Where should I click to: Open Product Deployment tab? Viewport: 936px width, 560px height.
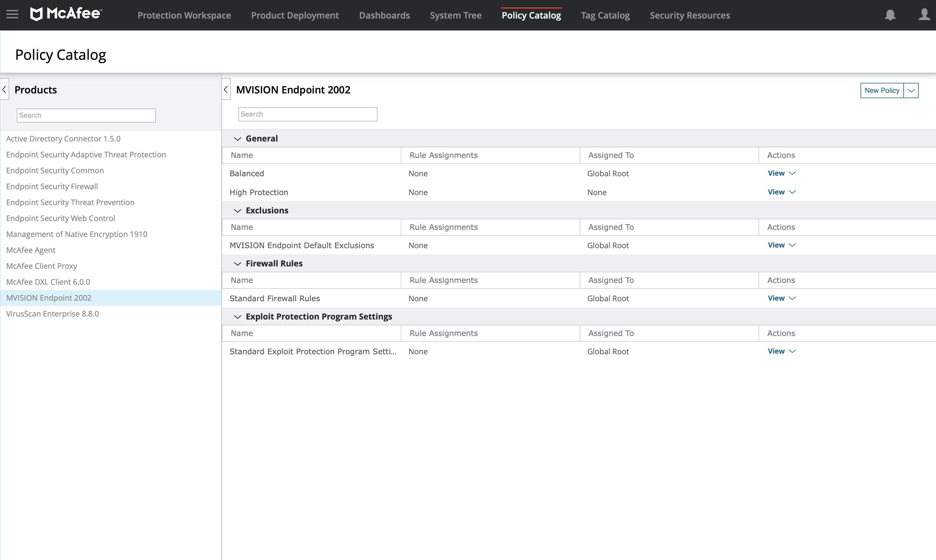click(x=295, y=15)
